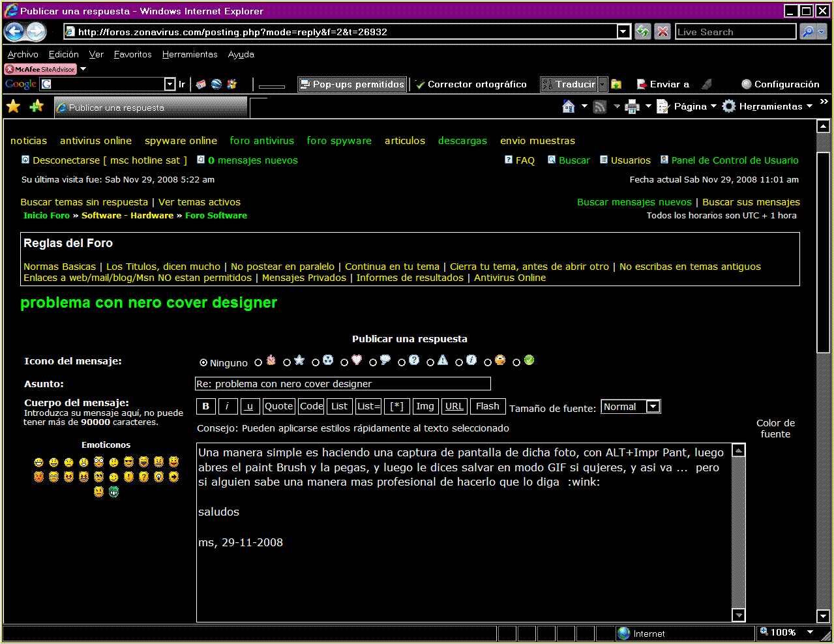
Task: Click the browser Back arrow
Action: tap(14, 31)
